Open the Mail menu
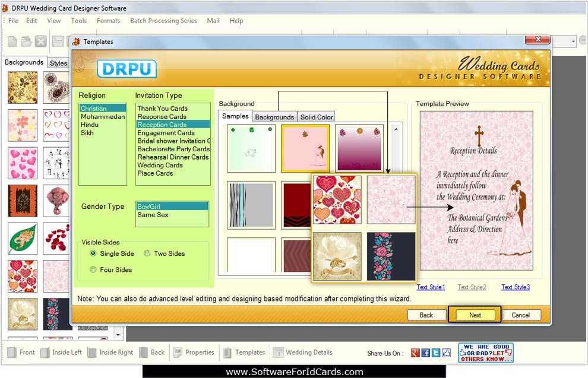Viewport: 588px width, 378px height. 213,21
